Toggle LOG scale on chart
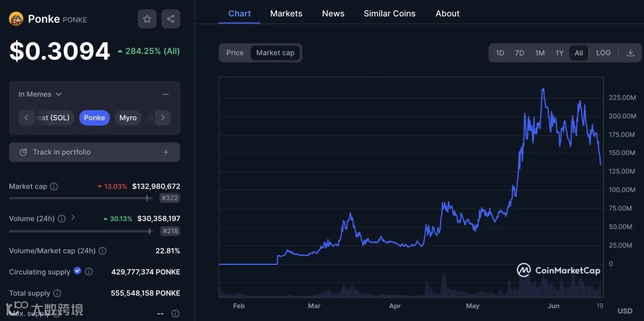644x321 pixels. pos(603,53)
